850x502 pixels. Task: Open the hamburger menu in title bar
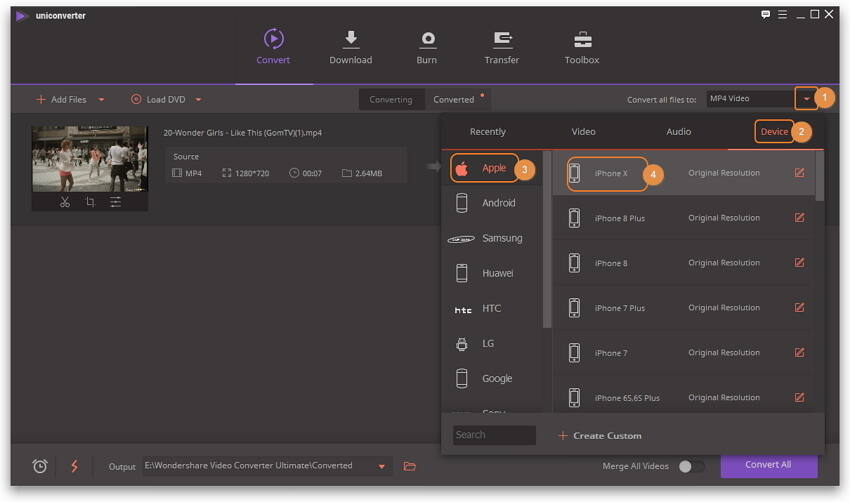(x=782, y=15)
